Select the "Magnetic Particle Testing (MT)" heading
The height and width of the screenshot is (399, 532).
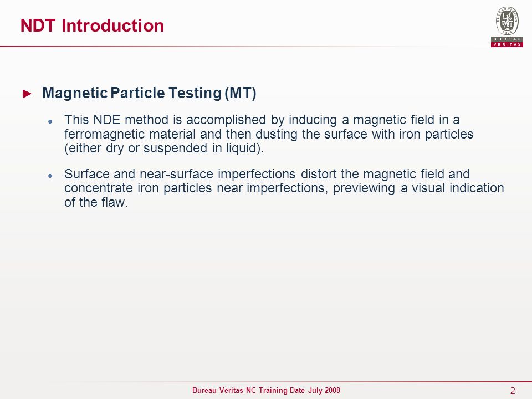tap(149, 93)
